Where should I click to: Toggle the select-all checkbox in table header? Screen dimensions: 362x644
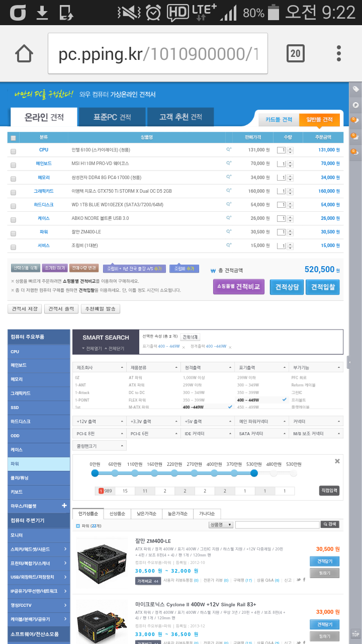(13, 138)
